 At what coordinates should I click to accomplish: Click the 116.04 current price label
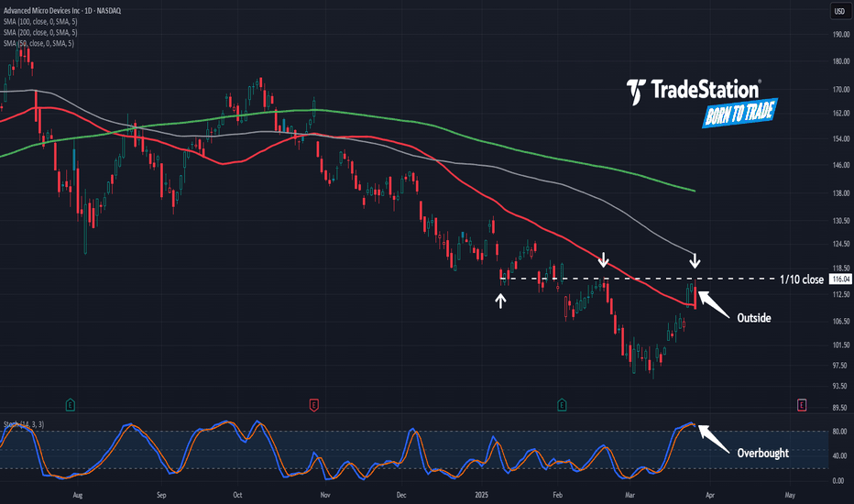click(840, 279)
